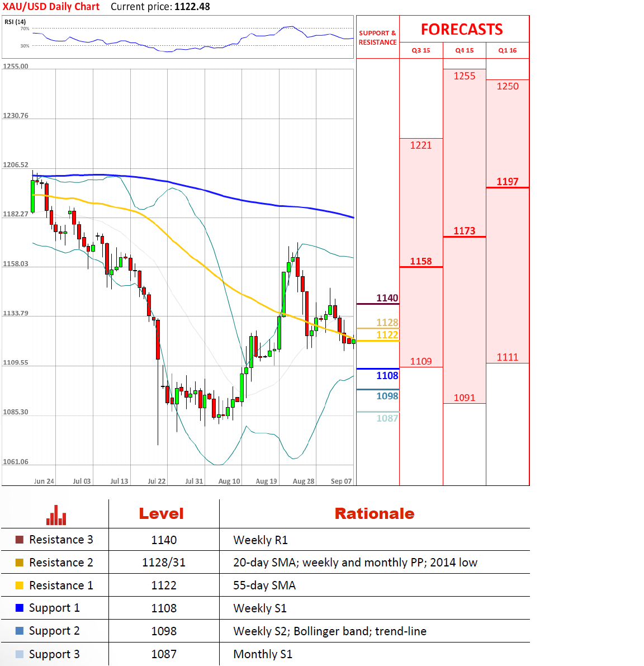Viewport: 644px width, 666px height.
Task: Click the Jul 22 date axis label
Action: [157, 481]
